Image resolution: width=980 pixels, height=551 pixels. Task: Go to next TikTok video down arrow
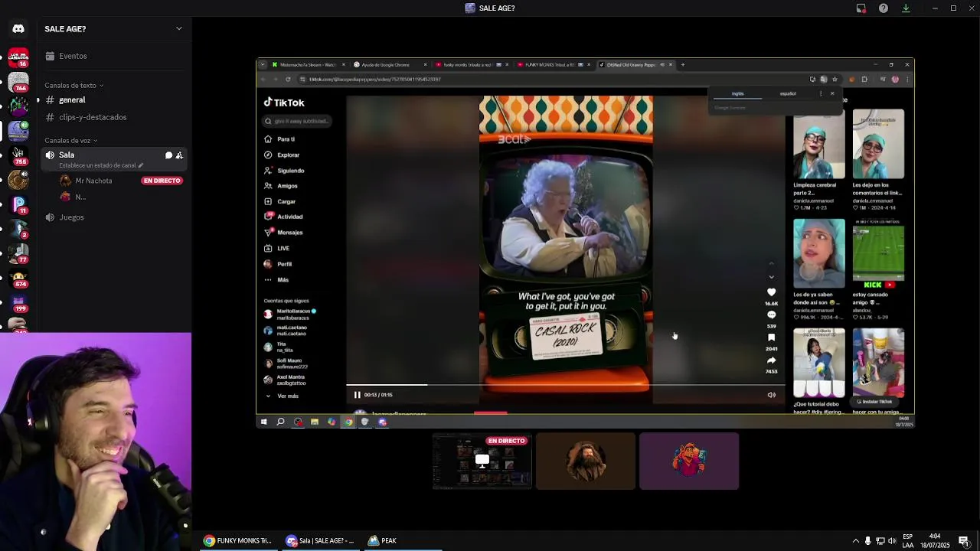pyautogui.click(x=771, y=277)
